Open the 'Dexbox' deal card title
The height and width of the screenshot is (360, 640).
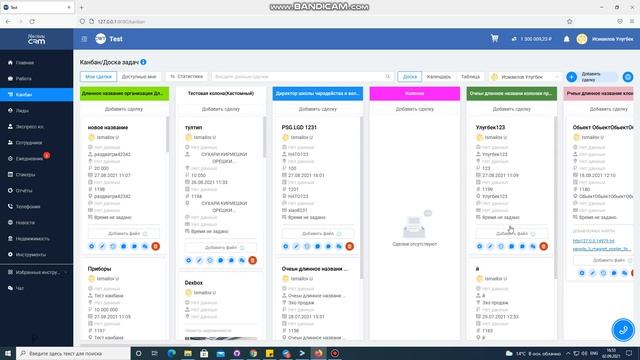pyautogui.click(x=193, y=282)
